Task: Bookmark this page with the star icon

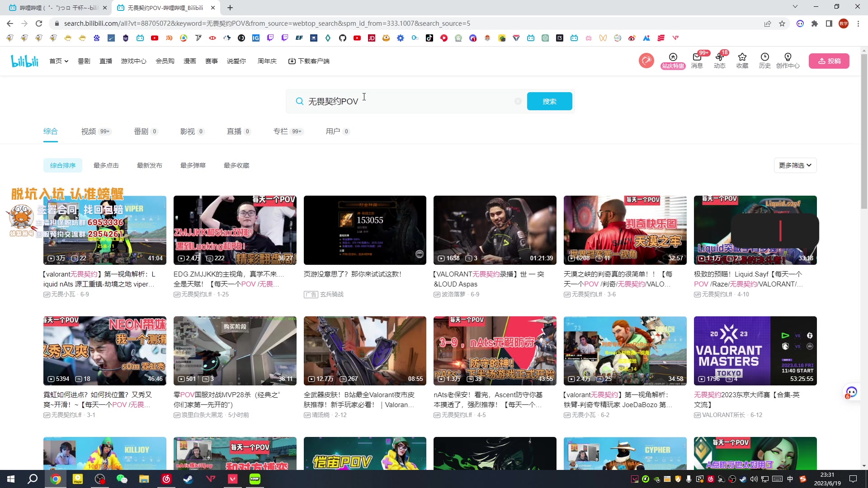Action: click(x=782, y=23)
